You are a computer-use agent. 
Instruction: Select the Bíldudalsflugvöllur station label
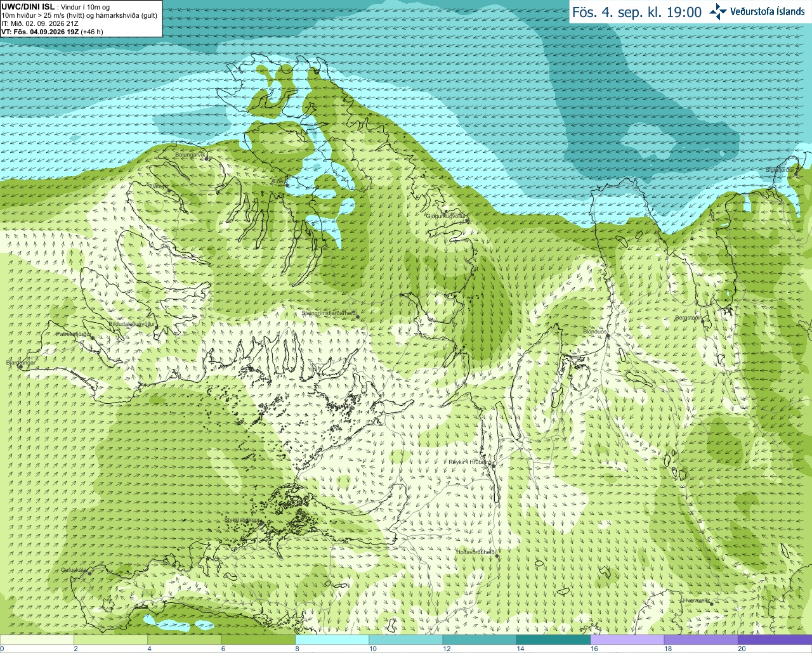(132, 324)
